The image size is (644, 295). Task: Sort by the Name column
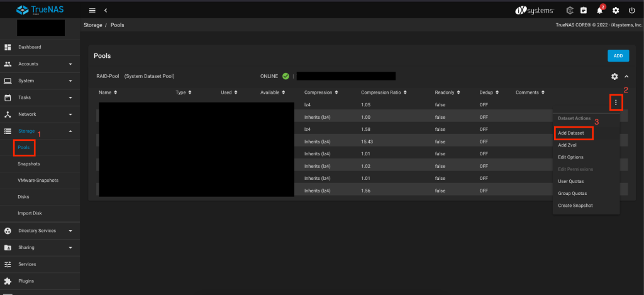[108, 92]
